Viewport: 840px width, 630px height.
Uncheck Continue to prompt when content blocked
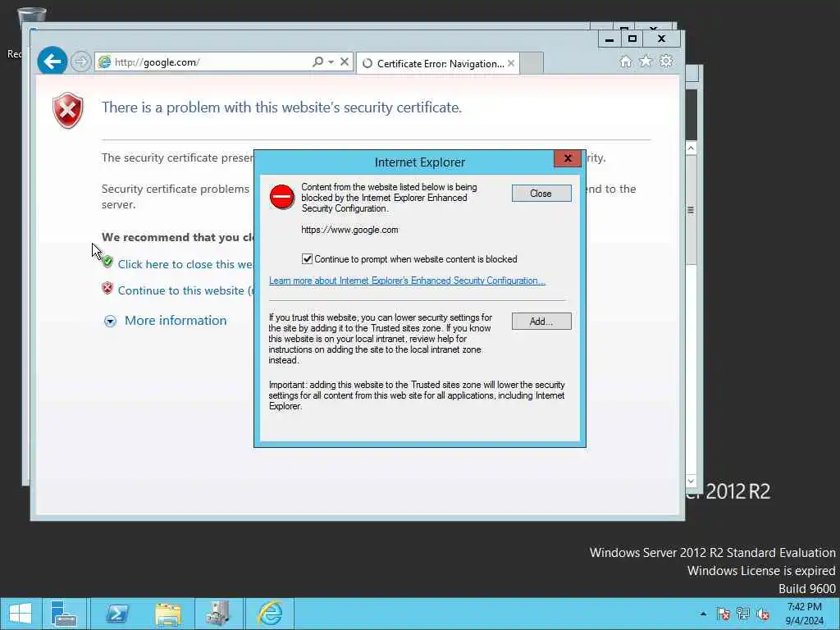click(307, 259)
